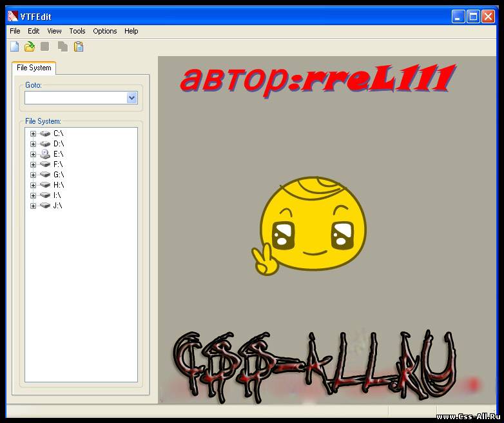Viewport: 504px width, 423px height.
Task: Select the C:\ label text
Action: (59, 133)
